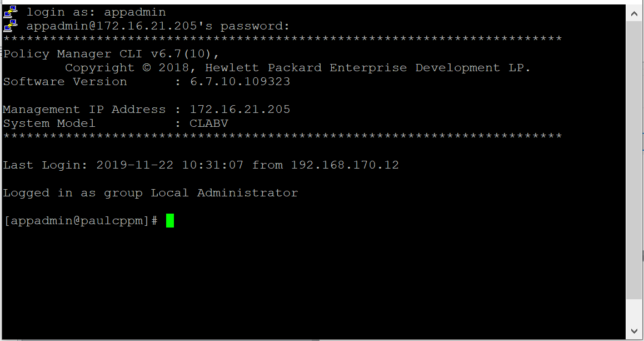Click the scrollbar up arrow
644x341 pixels.
pos(634,13)
